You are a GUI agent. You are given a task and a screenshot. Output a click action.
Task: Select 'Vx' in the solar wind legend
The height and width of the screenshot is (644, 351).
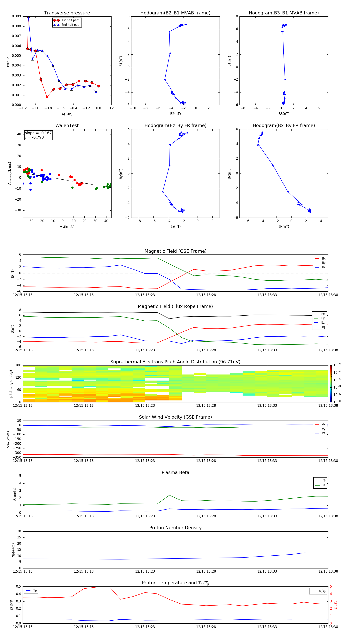click(x=320, y=424)
